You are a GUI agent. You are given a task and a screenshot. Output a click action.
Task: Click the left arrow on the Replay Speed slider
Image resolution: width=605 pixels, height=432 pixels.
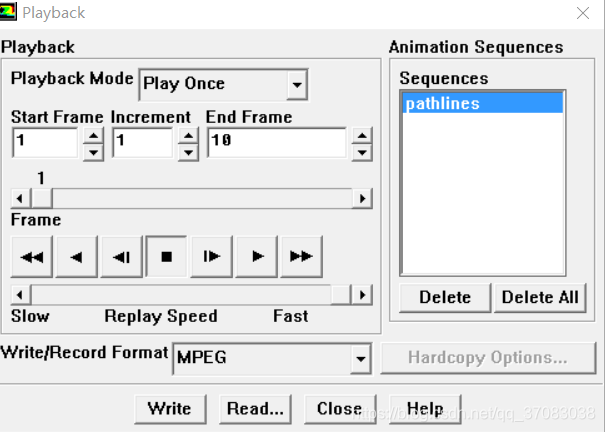point(20,295)
